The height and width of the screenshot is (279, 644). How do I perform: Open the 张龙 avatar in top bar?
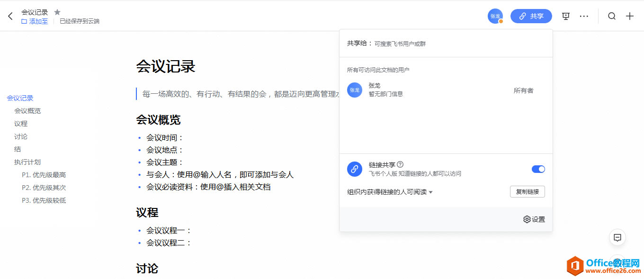[495, 16]
